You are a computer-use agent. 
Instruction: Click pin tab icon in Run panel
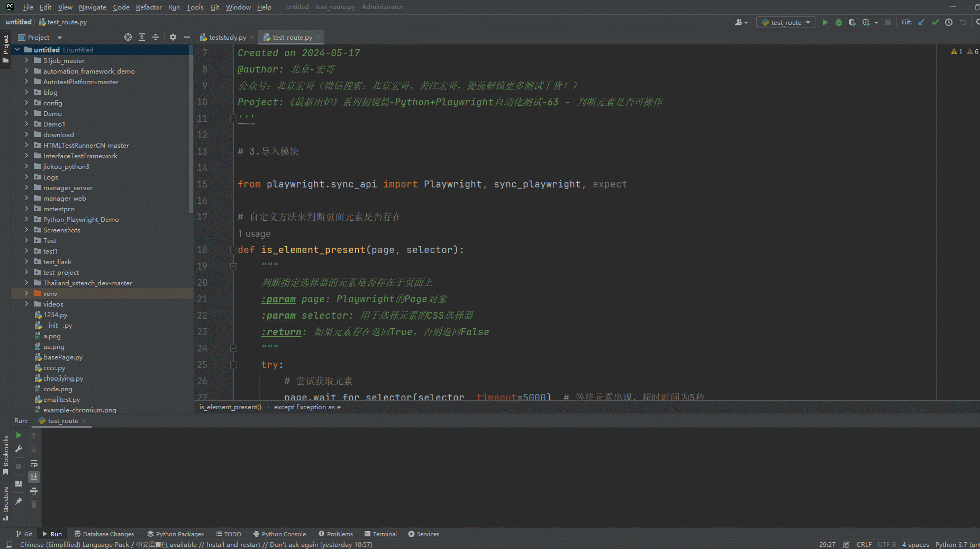click(x=19, y=501)
